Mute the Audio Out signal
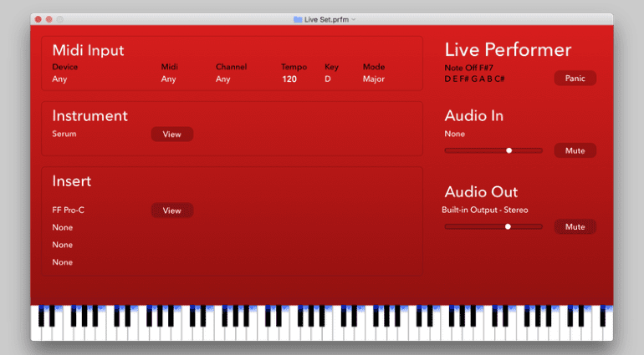 click(575, 226)
